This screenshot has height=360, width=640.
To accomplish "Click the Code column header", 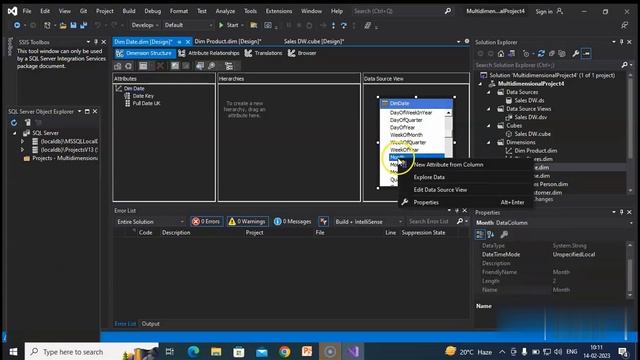I will coord(146,233).
